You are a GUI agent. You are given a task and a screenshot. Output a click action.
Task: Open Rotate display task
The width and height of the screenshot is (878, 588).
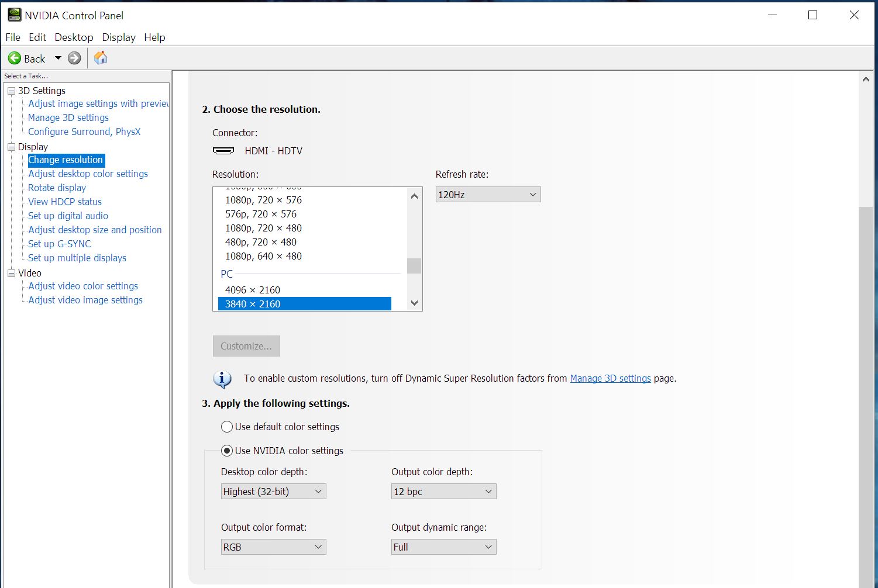pyautogui.click(x=57, y=188)
